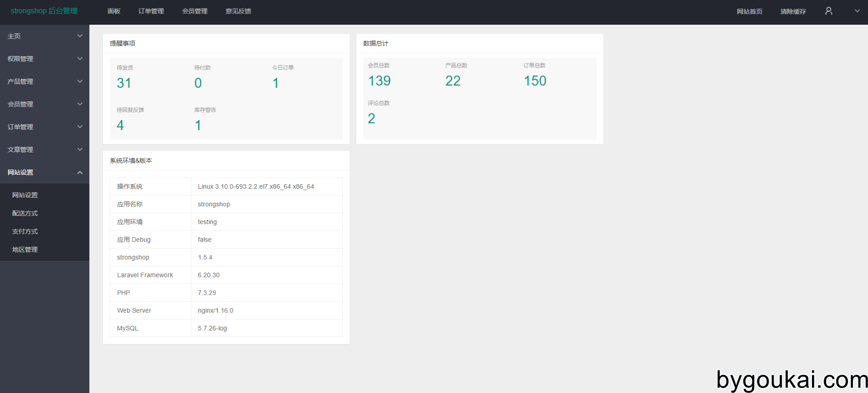868x393 pixels.
Task: Open 网站设置 submenu item
Action: click(x=25, y=195)
